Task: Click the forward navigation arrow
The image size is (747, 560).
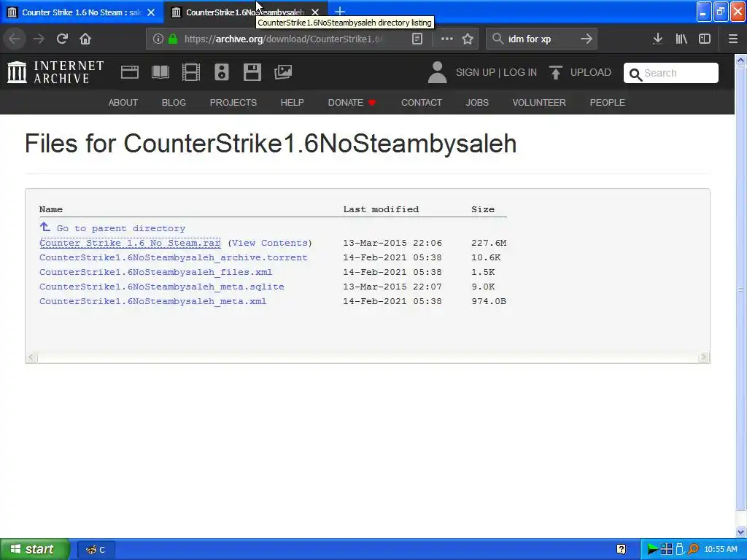Action: [x=39, y=39]
